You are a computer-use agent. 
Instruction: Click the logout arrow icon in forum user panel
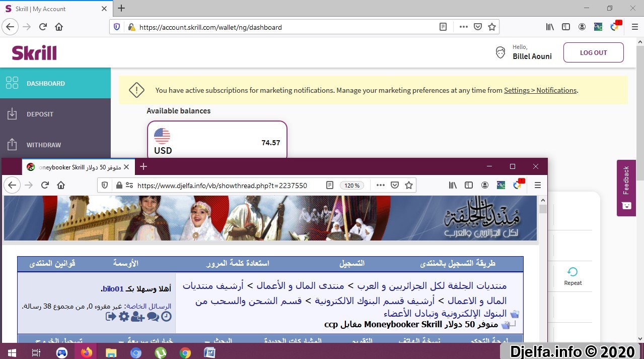tap(111, 317)
